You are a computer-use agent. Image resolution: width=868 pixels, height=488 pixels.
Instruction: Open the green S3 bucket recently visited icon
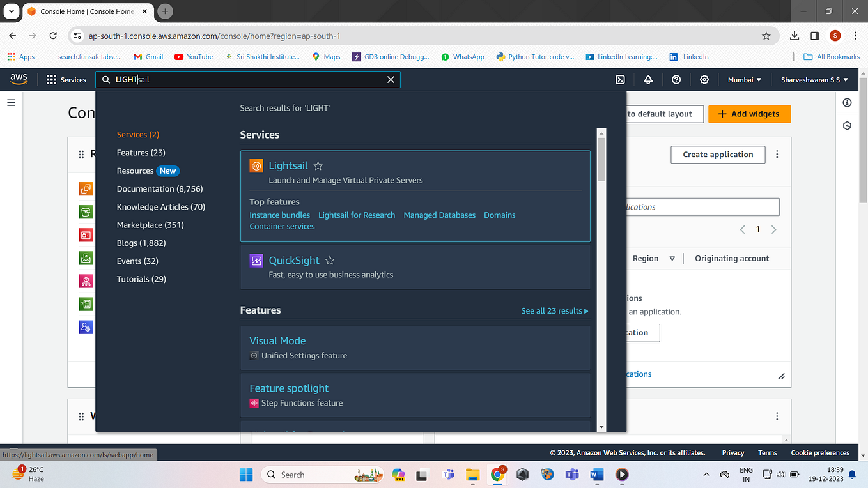pyautogui.click(x=85, y=211)
